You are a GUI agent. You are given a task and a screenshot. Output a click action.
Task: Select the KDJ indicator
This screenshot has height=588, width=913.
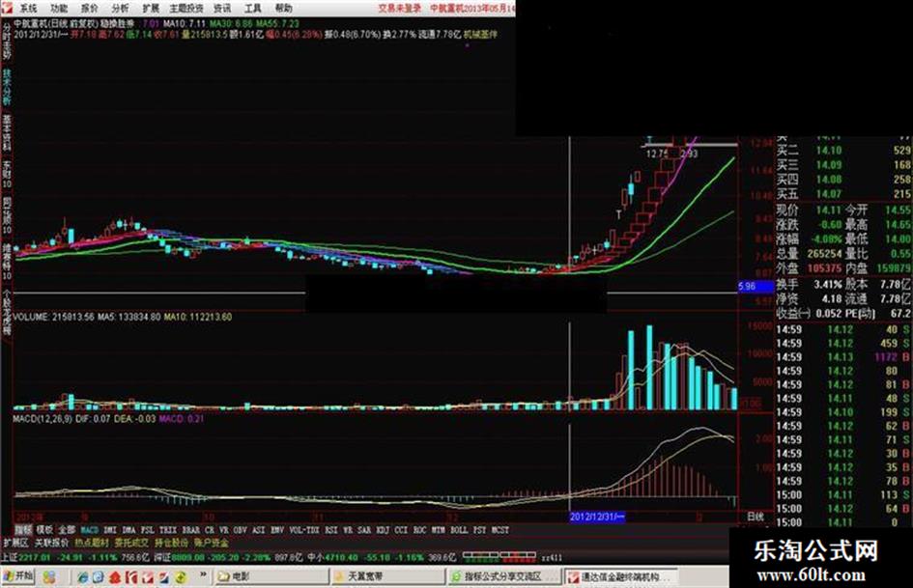pyautogui.click(x=383, y=530)
